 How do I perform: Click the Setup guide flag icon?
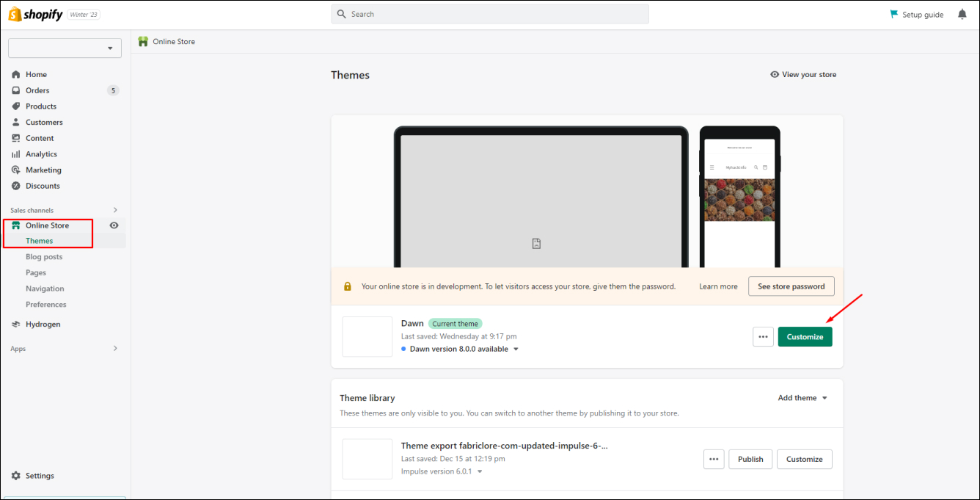click(893, 14)
